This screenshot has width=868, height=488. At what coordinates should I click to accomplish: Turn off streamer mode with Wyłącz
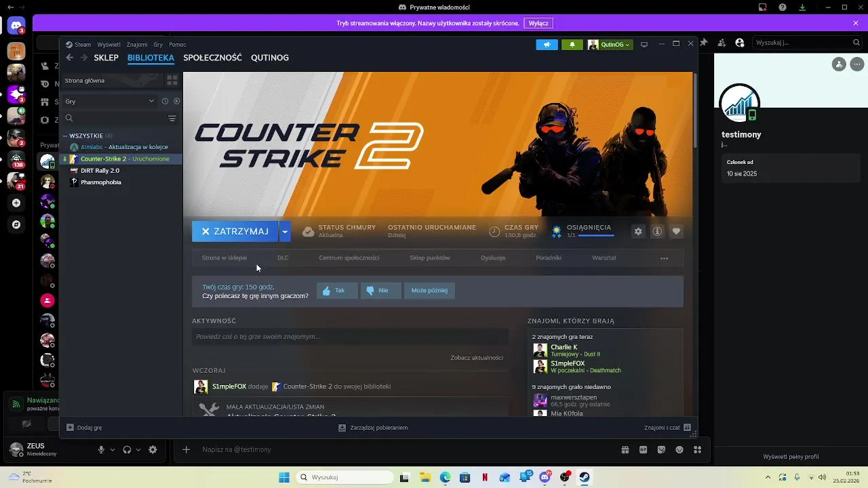(538, 23)
